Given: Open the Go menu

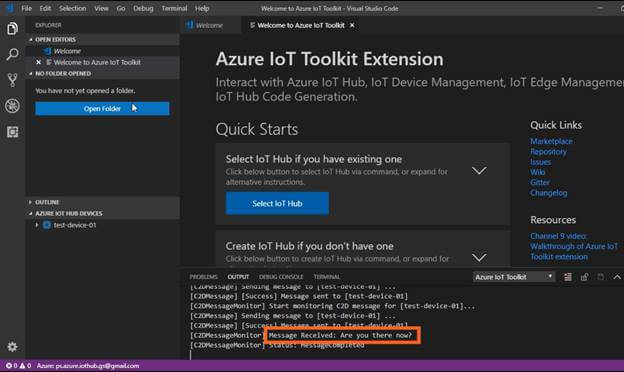Looking at the screenshot, I should pos(121,8).
